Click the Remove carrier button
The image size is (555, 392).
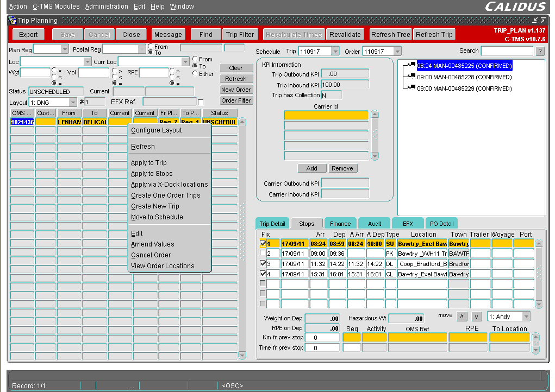point(342,168)
